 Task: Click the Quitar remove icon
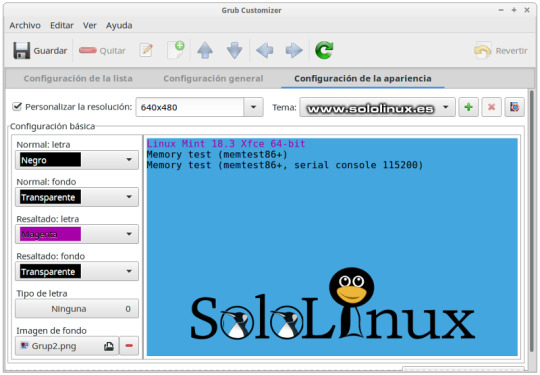click(88, 51)
